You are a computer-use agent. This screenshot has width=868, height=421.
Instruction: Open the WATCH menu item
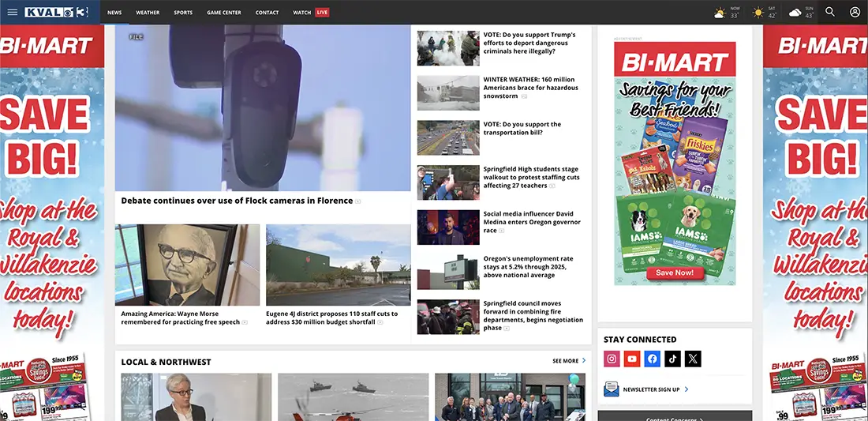tap(302, 12)
